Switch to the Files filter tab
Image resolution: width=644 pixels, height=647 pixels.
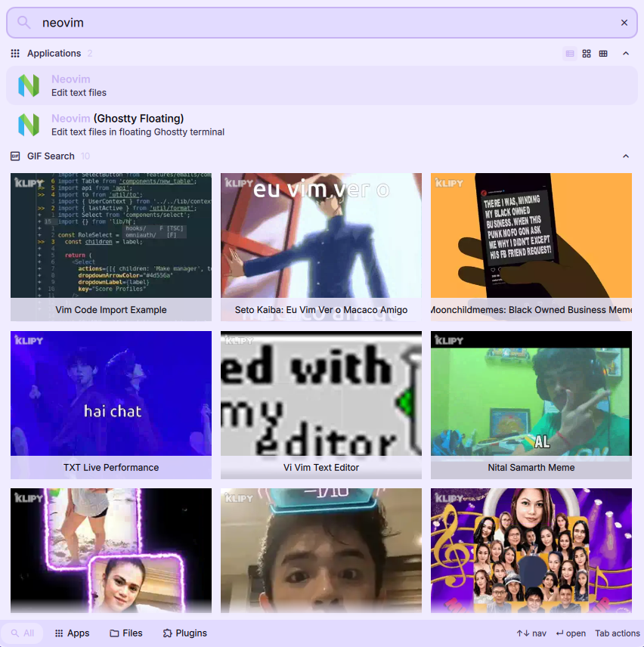point(125,633)
